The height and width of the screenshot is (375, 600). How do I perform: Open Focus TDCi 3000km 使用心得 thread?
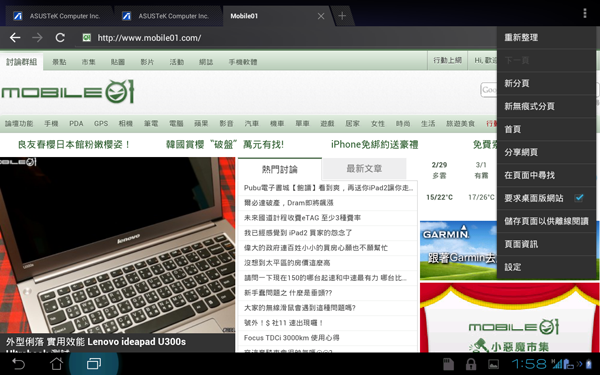click(x=292, y=338)
